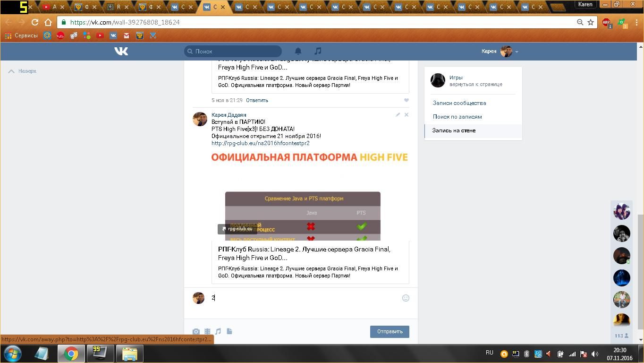Delete Карен Дадоян's comment with the X

pos(406,114)
